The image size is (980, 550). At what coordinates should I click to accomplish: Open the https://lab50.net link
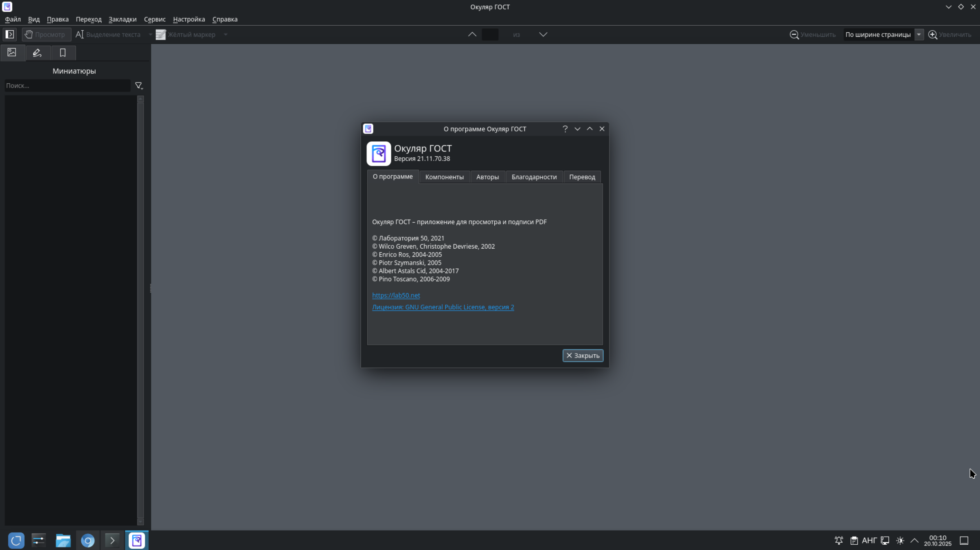[x=395, y=295]
